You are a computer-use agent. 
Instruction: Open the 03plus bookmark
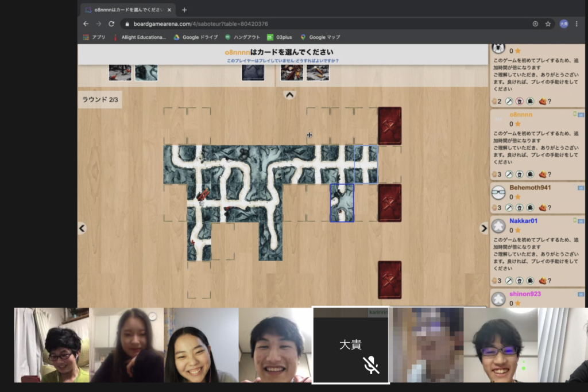(280, 37)
